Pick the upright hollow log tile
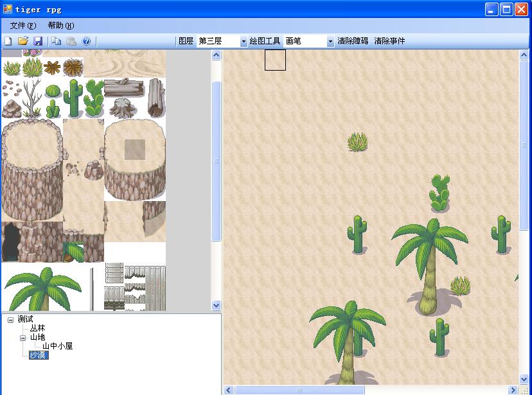Viewport: 532px width, 395px height. pos(156,98)
